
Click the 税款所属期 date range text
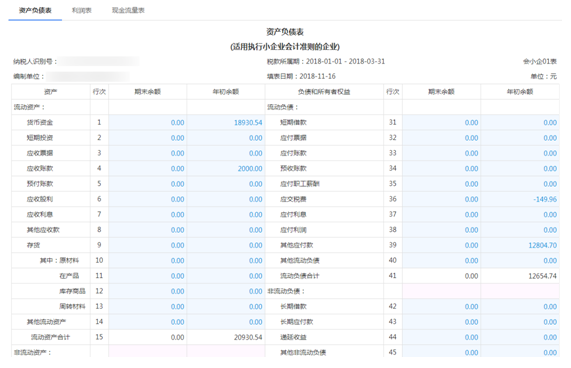[x=326, y=61]
